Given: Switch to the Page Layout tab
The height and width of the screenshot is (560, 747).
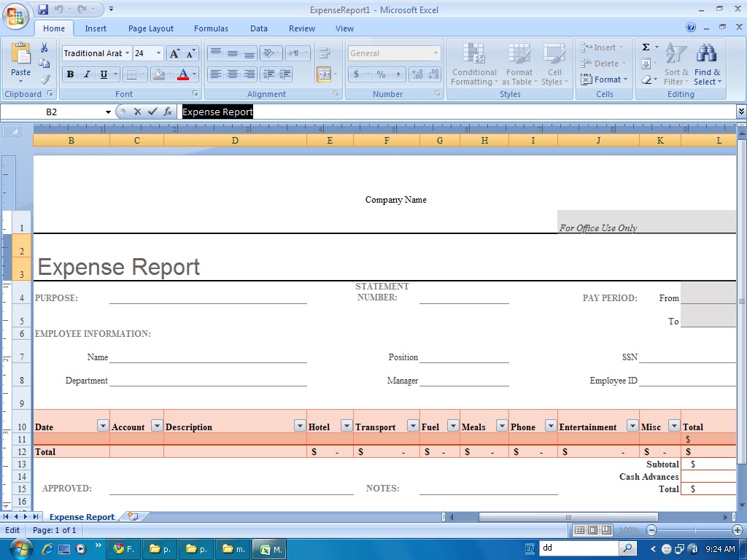Looking at the screenshot, I should click(x=150, y=28).
